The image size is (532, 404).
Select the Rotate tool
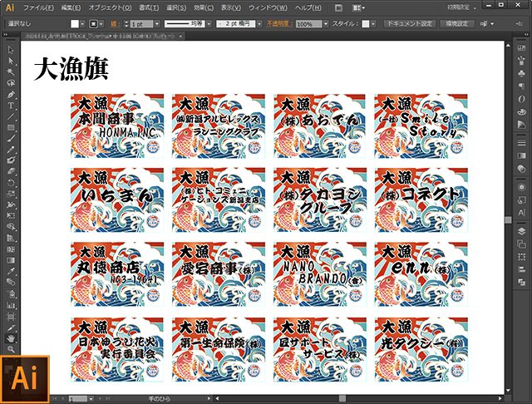[11, 183]
